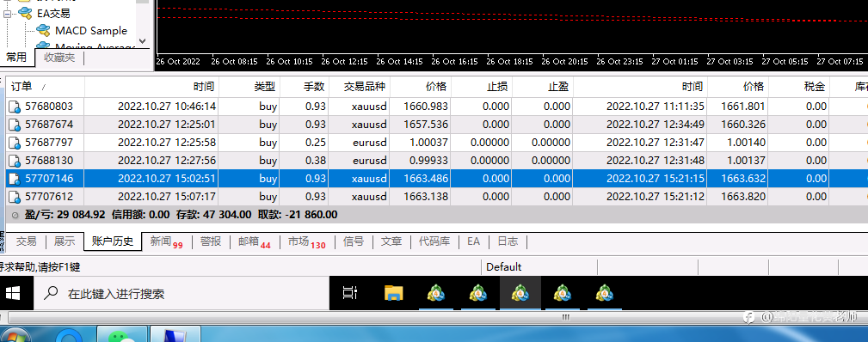Sort by the 类型 column header
The image size is (868, 342).
[x=249, y=87]
